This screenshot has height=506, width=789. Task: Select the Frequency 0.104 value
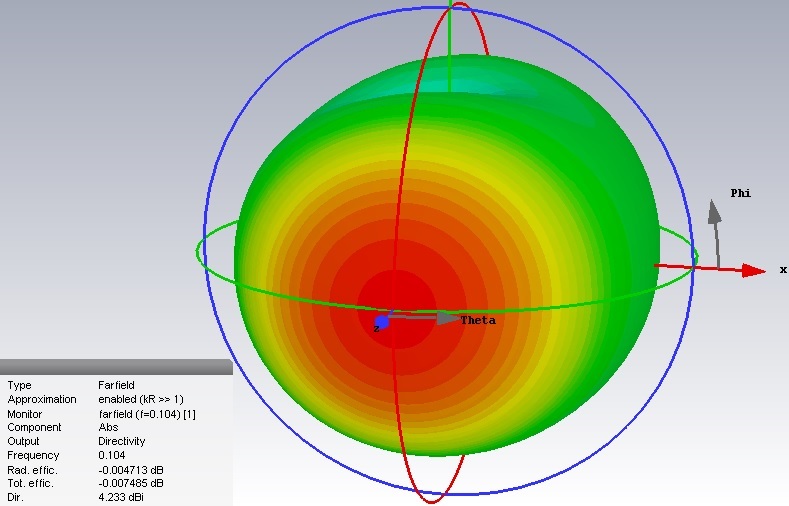click(112, 455)
